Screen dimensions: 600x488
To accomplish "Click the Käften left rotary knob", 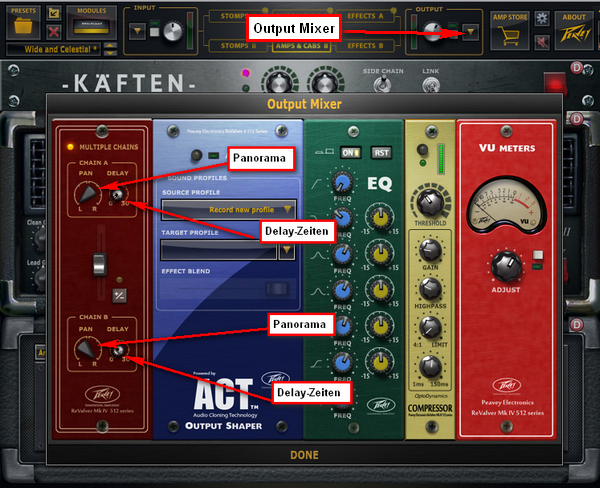I will pos(279,82).
